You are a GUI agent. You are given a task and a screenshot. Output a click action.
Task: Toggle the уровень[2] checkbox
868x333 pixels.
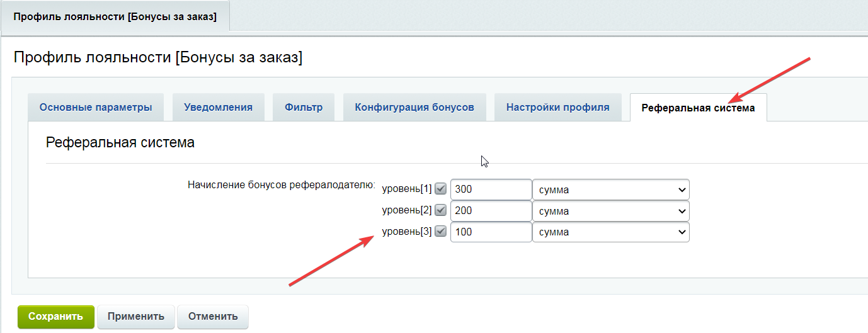(441, 210)
